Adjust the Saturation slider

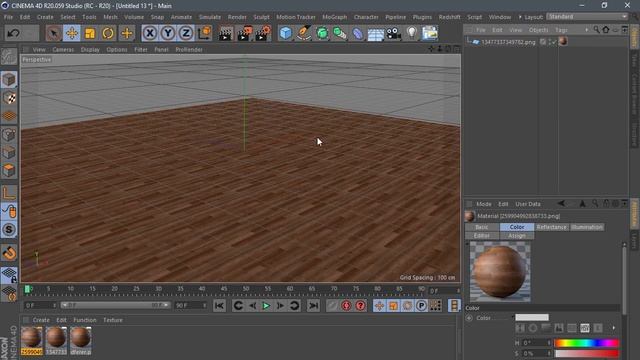(587, 353)
